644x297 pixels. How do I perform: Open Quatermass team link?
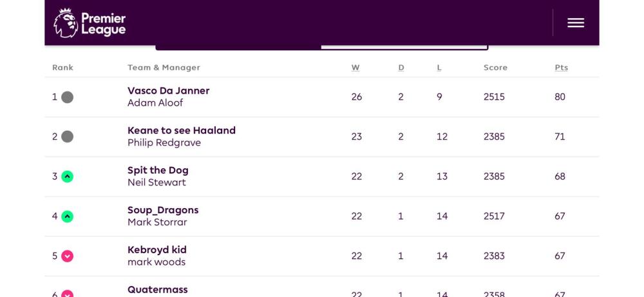[157, 290]
